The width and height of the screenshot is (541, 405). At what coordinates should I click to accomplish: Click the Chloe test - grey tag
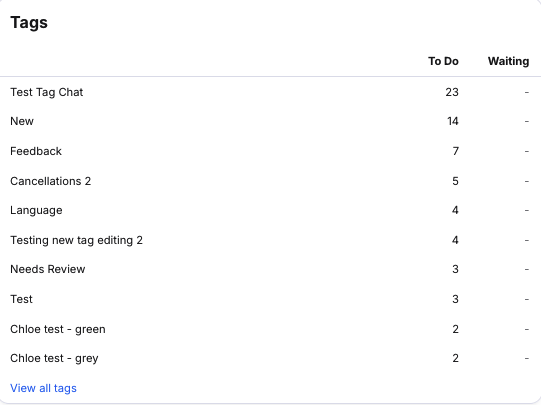point(54,358)
